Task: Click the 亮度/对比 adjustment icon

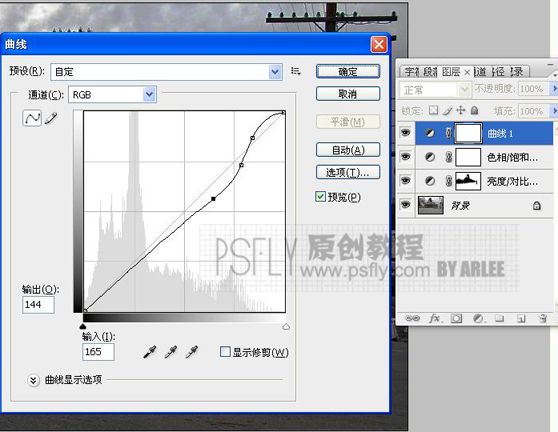Action: (430, 181)
